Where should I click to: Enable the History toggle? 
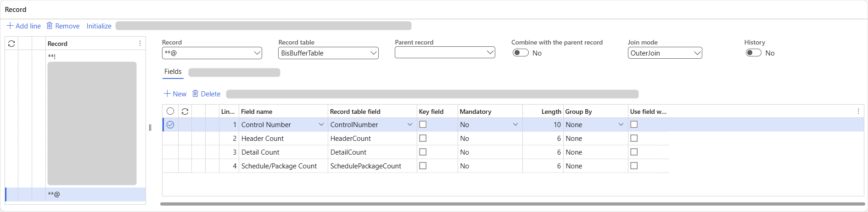tap(753, 53)
